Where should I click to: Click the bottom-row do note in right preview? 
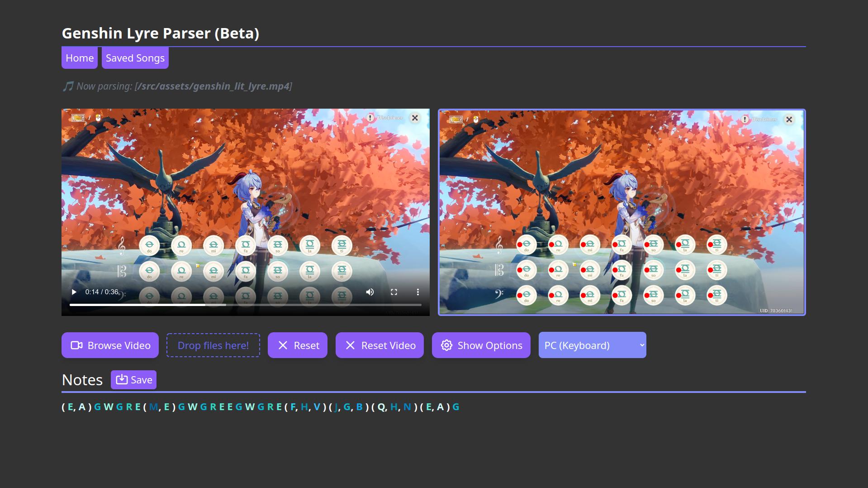pos(526,296)
